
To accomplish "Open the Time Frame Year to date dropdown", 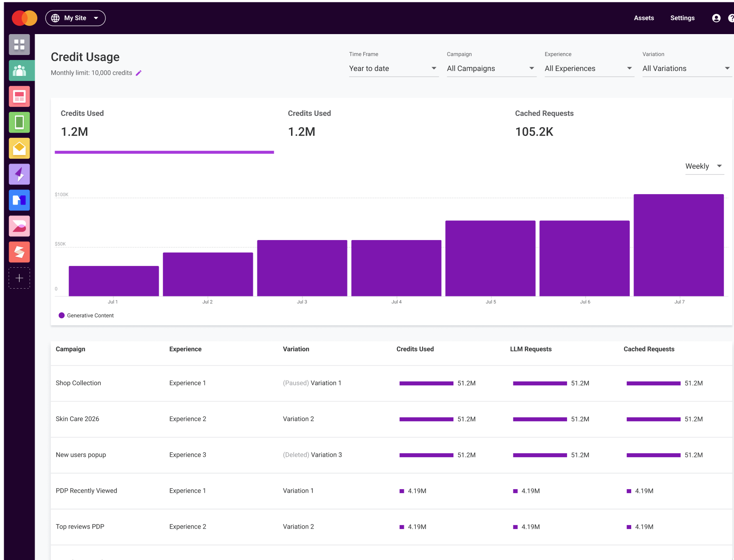I will coord(394,69).
